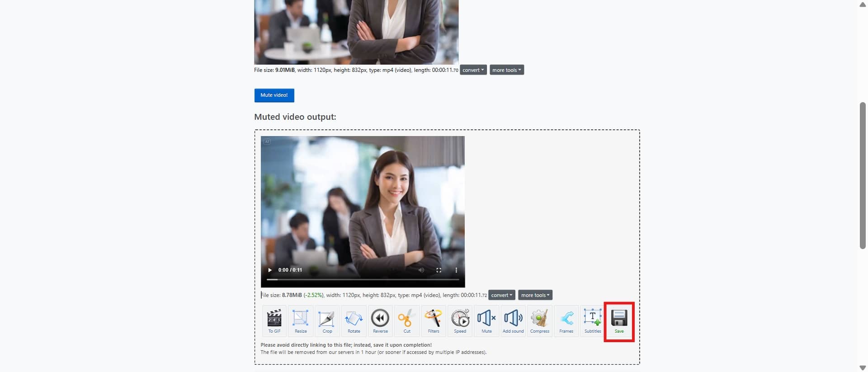Open the convert dropdown under muted output
The height and width of the screenshot is (372, 868).
502,295
